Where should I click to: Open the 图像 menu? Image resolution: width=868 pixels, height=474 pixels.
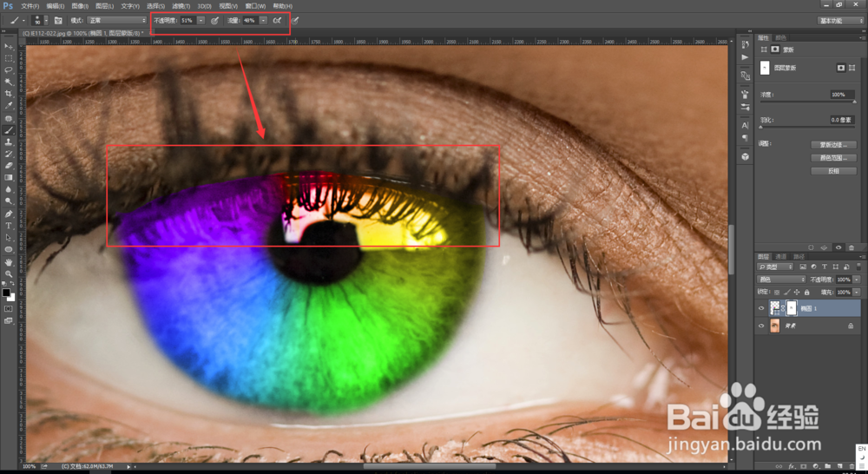(80, 6)
